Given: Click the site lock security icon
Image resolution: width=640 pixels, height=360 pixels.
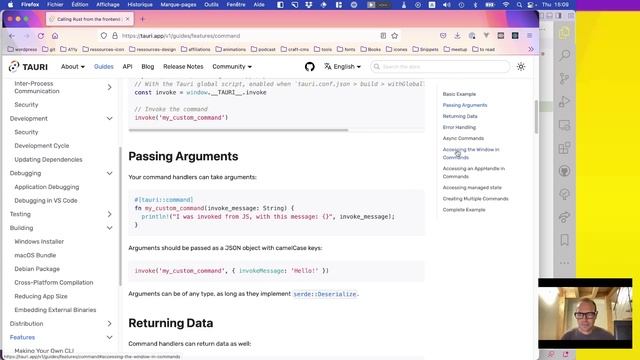Looking at the screenshot, I should pos(115,36).
